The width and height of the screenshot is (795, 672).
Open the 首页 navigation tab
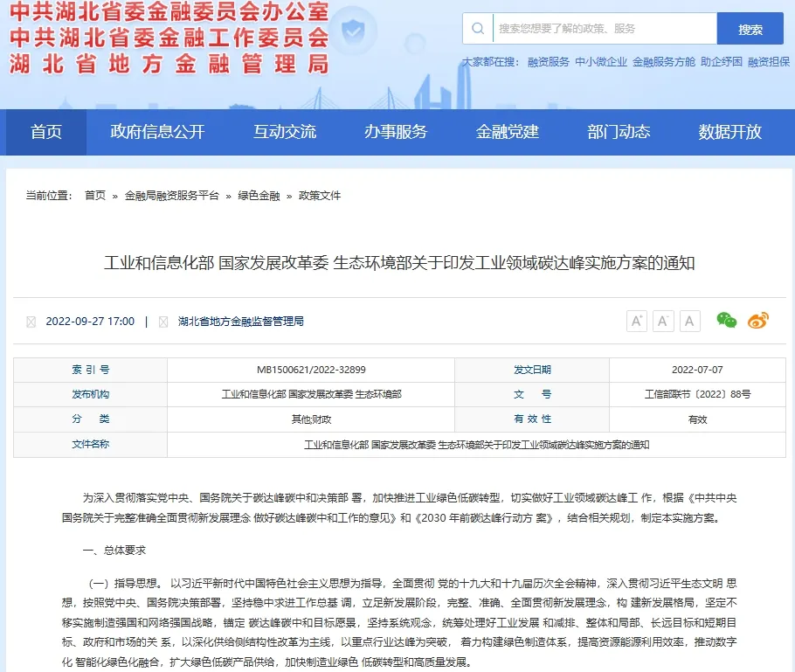[x=46, y=132]
